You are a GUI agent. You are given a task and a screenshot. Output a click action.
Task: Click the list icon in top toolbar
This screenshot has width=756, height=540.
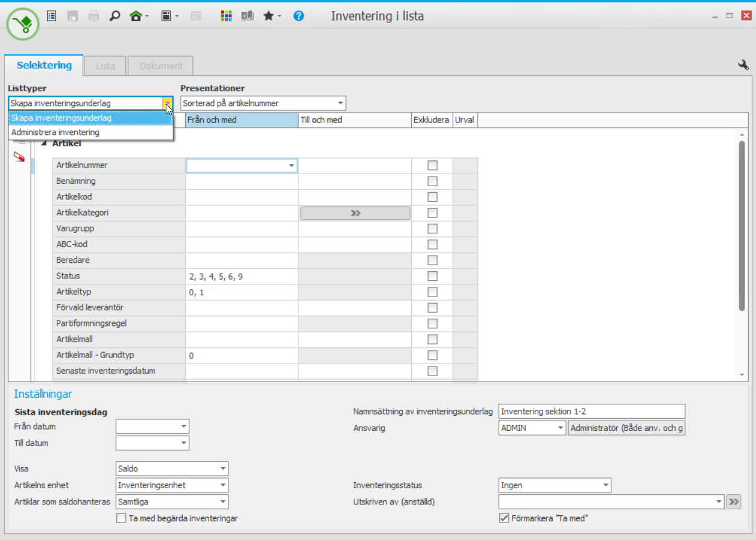pos(52,16)
